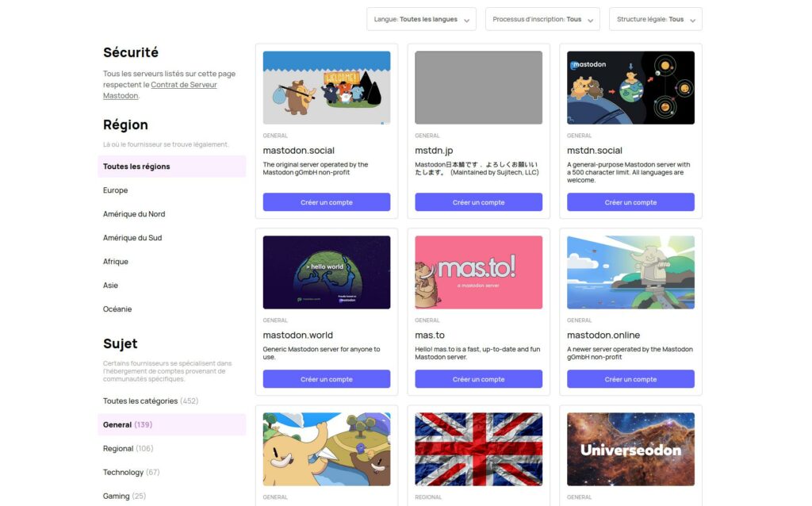Choose the Amérique du Nord region
The height and width of the screenshot is (506, 812).
pos(134,214)
